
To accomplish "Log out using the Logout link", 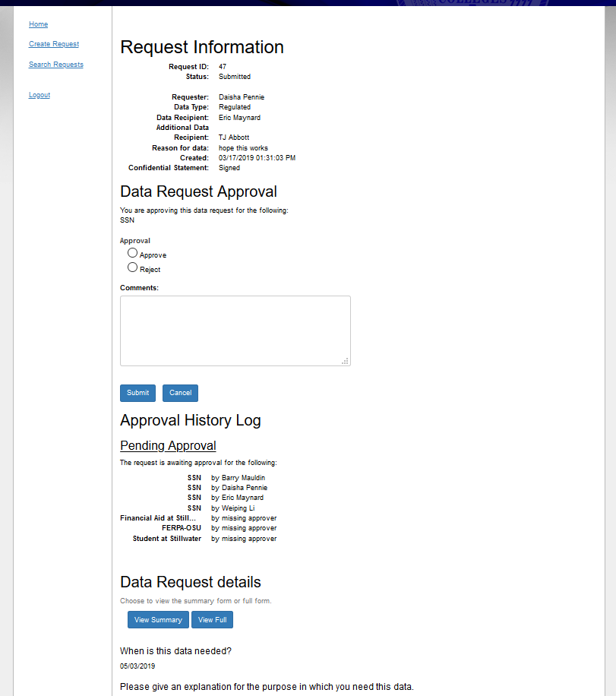I will [x=39, y=95].
